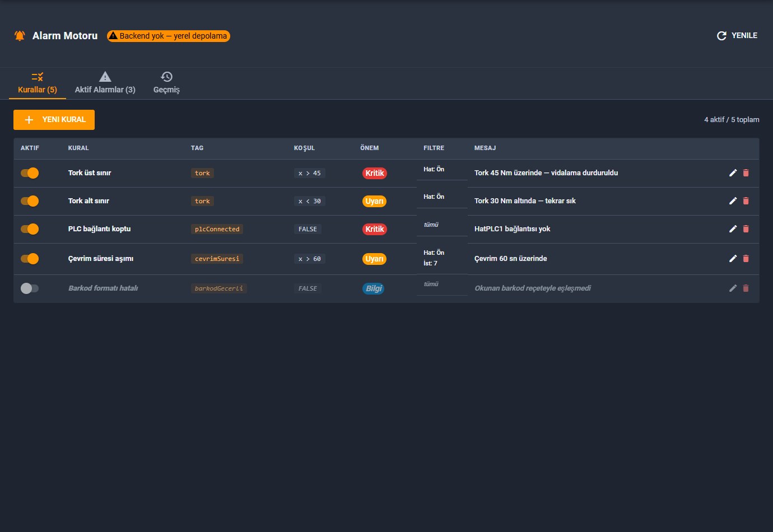Enable the Barkod formatı hatalı rule

[x=30, y=288]
